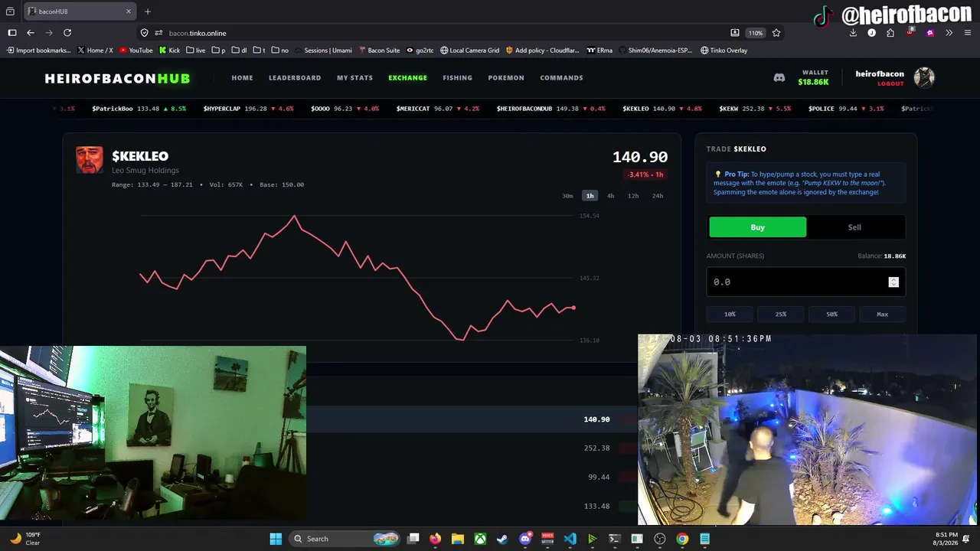Image resolution: width=980 pixels, height=551 pixels.
Task: Open the 'live' bookmarks folder
Action: pos(196,51)
